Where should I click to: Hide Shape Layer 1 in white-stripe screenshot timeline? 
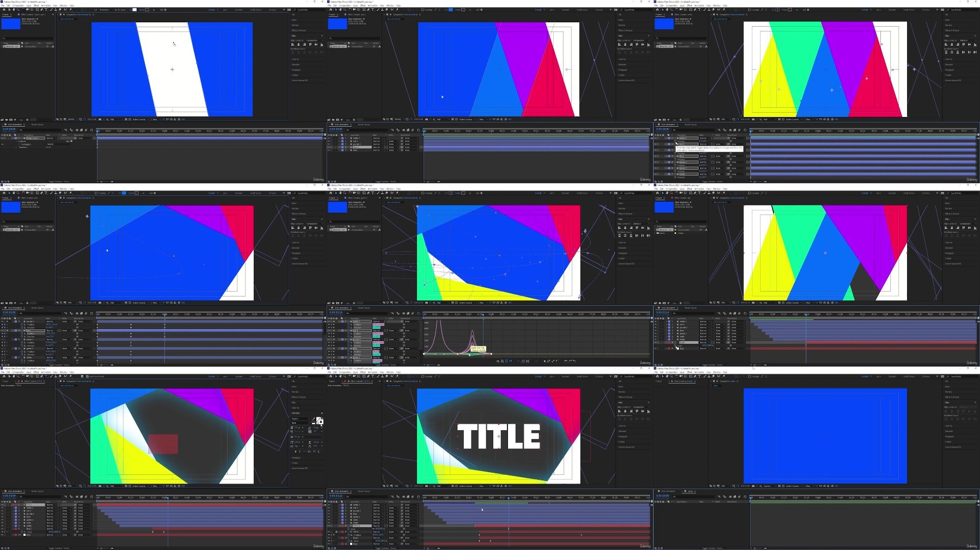click(2, 138)
